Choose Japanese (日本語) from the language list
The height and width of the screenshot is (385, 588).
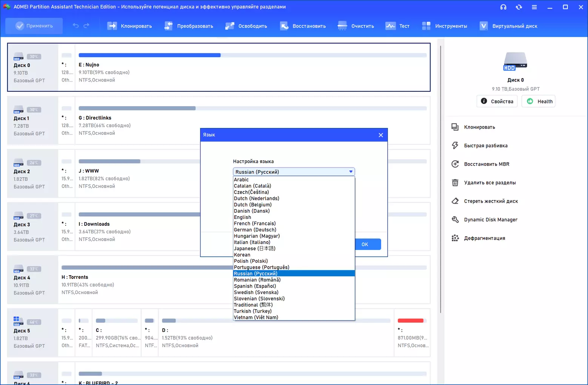tap(294, 248)
